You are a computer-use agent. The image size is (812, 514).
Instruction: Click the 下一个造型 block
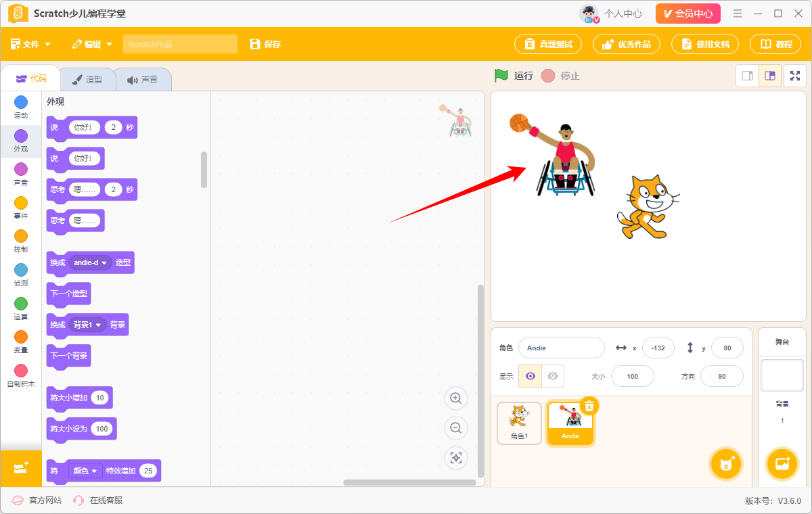pos(68,294)
